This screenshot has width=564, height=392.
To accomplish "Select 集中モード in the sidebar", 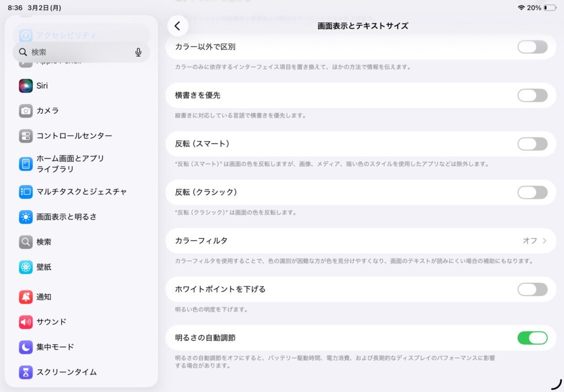I will pos(55,347).
